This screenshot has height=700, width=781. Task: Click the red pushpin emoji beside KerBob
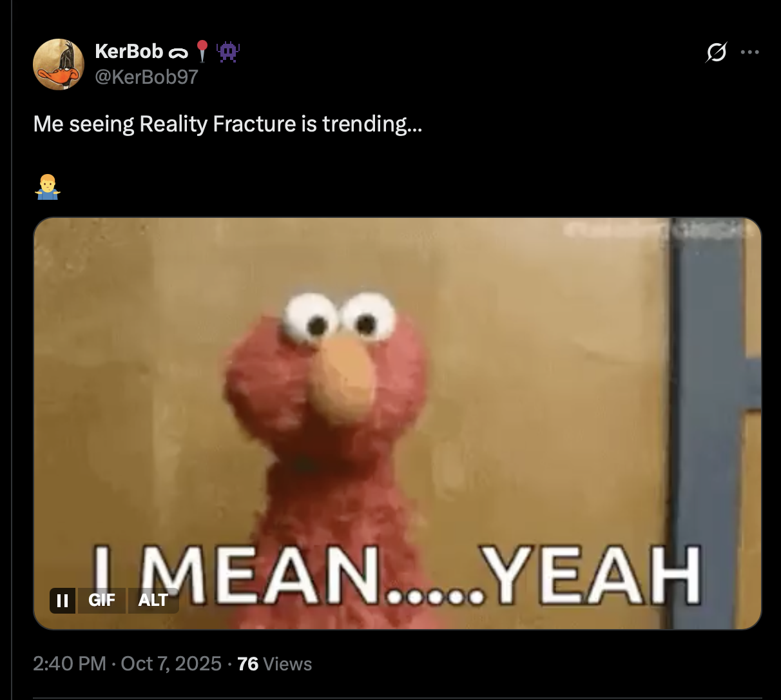pyautogui.click(x=202, y=51)
